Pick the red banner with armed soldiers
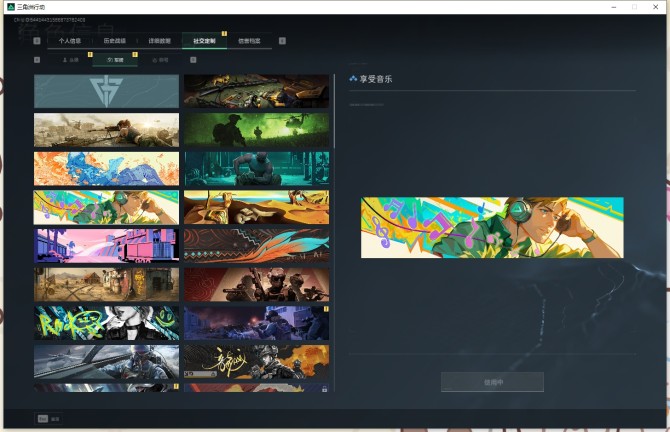670x432 pixels. pos(256,285)
